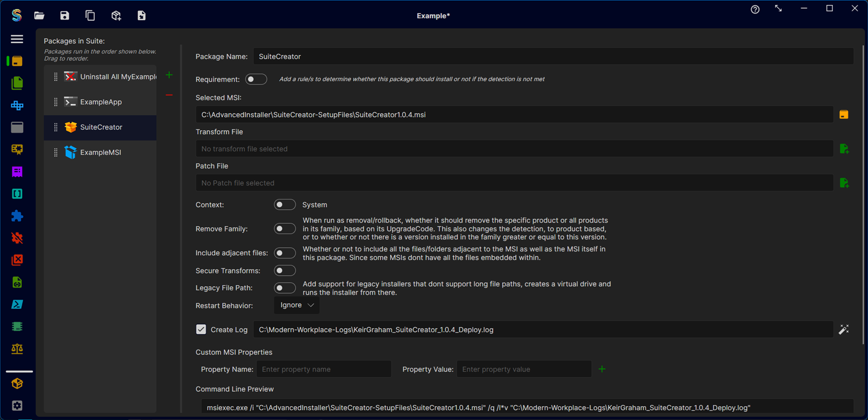Browse for MSI with orange icon
Image resolution: width=868 pixels, height=420 pixels.
pyautogui.click(x=844, y=114)
